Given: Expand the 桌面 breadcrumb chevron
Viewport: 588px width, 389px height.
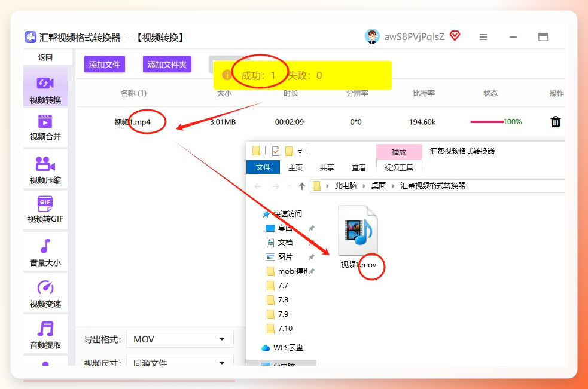Looking at the screenshot, I should 393,186.
